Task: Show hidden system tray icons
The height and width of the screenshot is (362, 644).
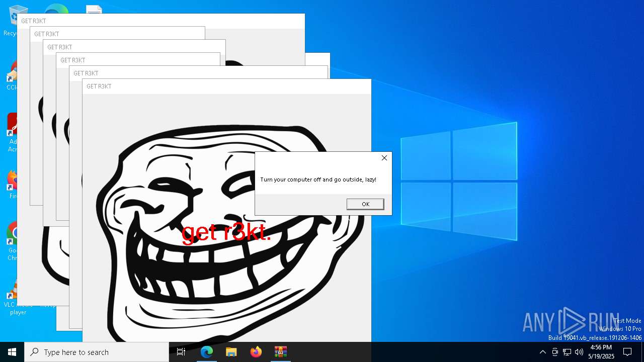Action: coord(542,352)
